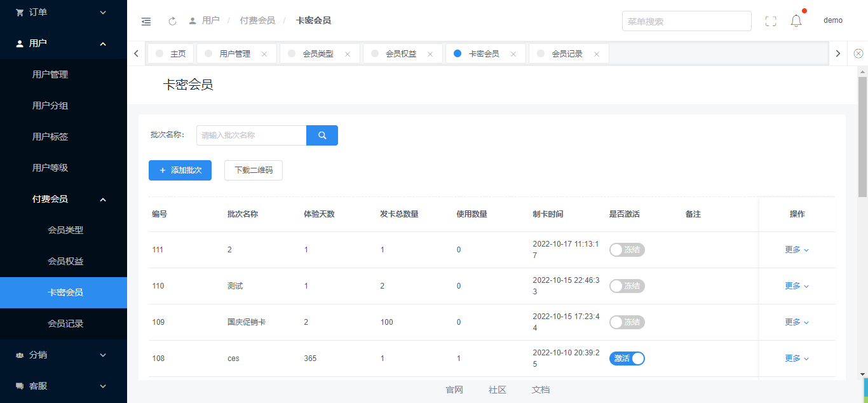The width and height of the screenshot is (868, 403).
Task: Freeze the ces batch using its 激活 switch
Action: (627, 359)
